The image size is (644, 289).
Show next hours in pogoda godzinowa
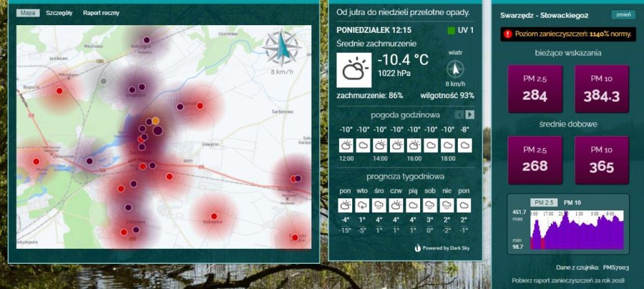(x=470, y=115)
